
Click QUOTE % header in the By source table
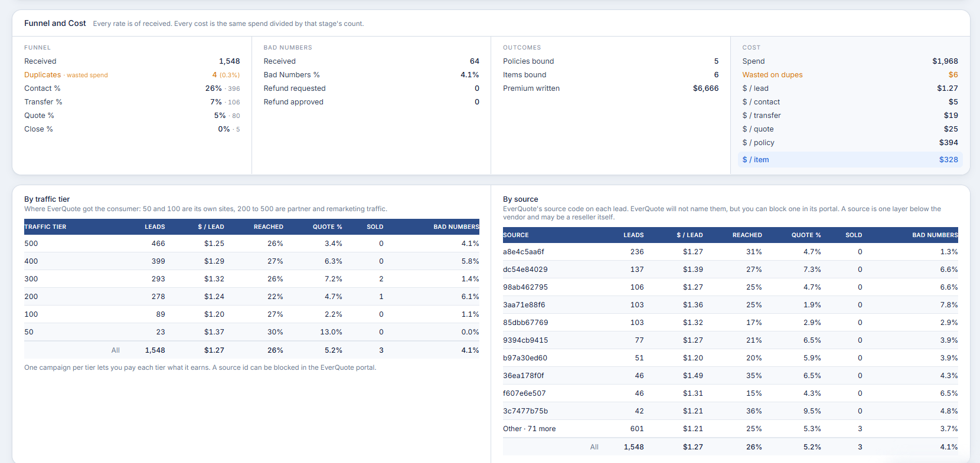(806, 235)
